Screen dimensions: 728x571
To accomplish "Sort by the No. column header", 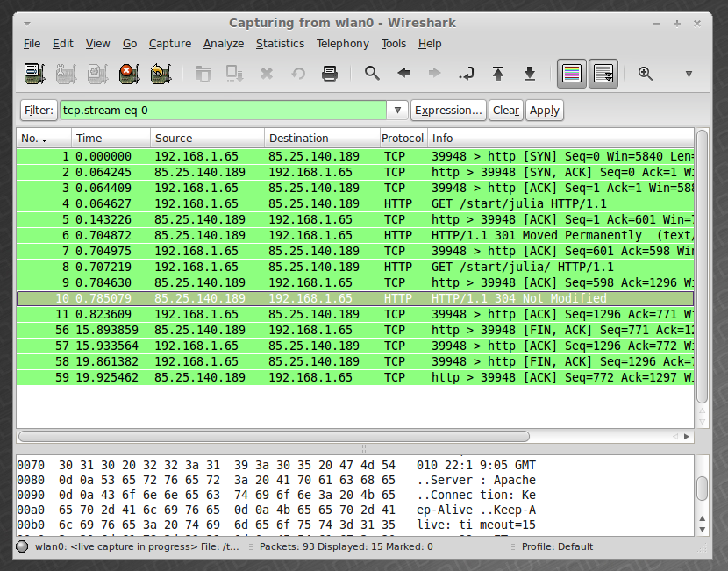I will coord(44,138).
